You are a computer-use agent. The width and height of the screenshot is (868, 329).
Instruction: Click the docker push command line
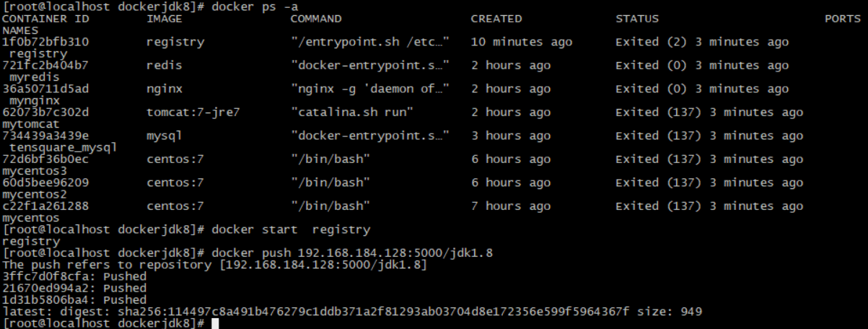(351, 253)
